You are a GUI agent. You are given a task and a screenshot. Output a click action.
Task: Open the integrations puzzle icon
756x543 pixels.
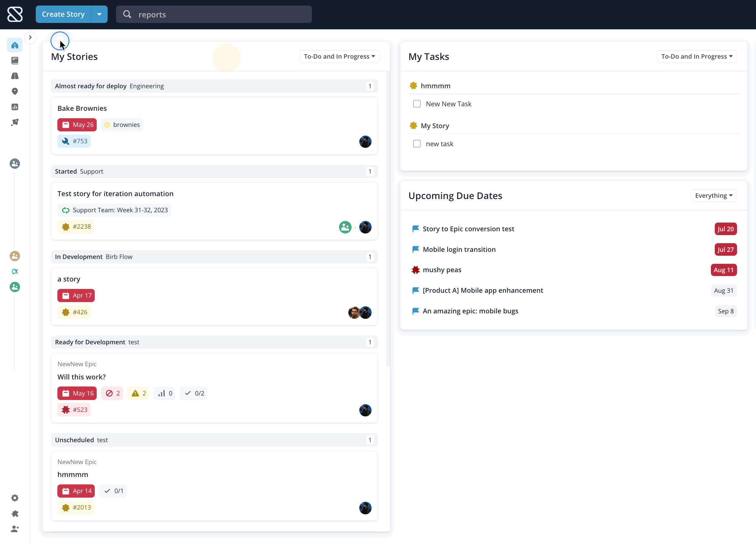pos(15,513)
